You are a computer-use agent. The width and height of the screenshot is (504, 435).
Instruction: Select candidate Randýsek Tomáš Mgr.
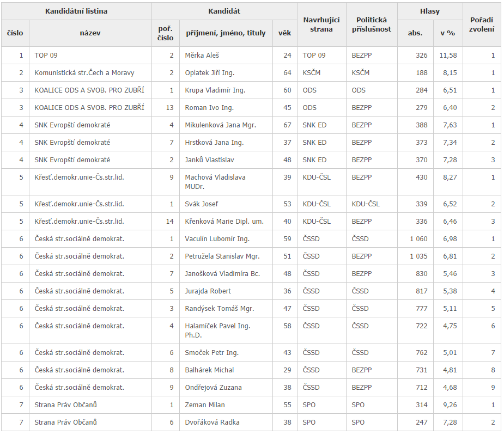219,308
